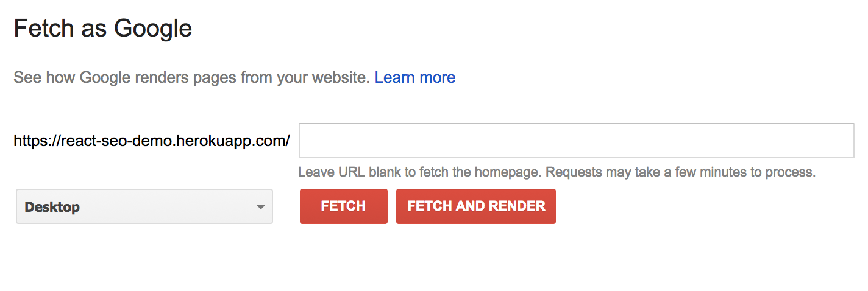
Task: Click the See how Google renders description
Action: click(x=191, y=78)
